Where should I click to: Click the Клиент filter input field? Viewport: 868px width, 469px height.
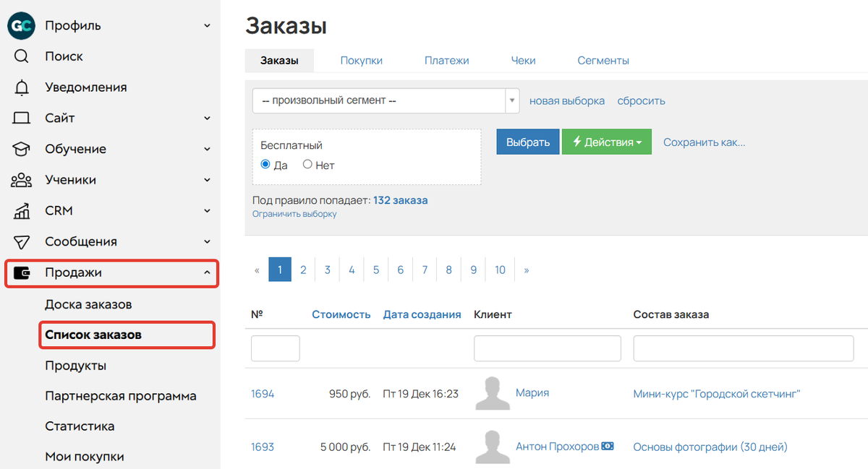(547, 348)
